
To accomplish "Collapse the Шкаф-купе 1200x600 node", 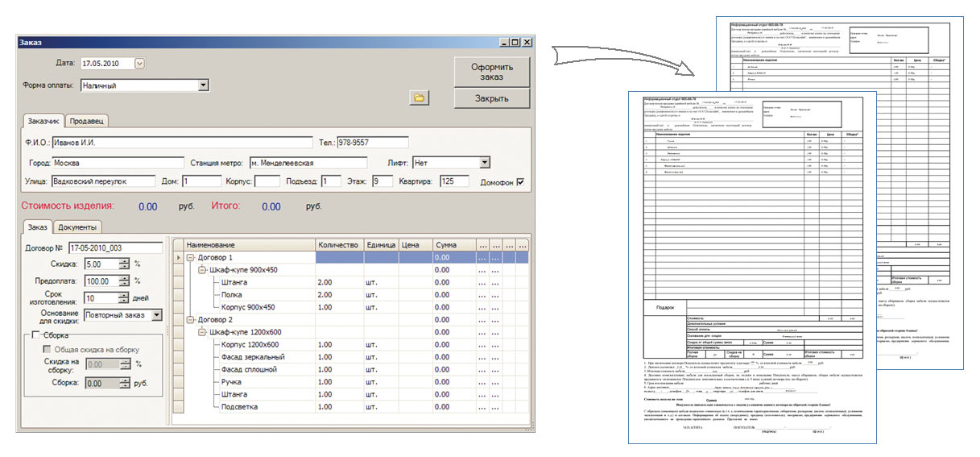I will click(x=201, y=332).
